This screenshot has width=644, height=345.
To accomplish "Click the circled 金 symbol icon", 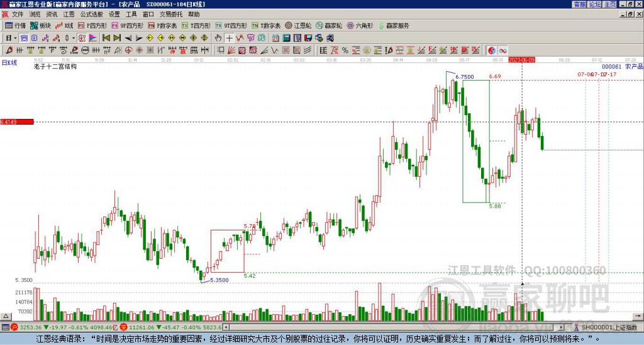I will pyautogui.click(x=367, y=50).
